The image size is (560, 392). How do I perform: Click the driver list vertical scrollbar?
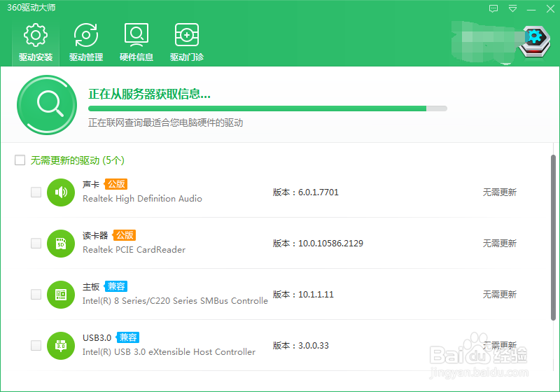553,237
